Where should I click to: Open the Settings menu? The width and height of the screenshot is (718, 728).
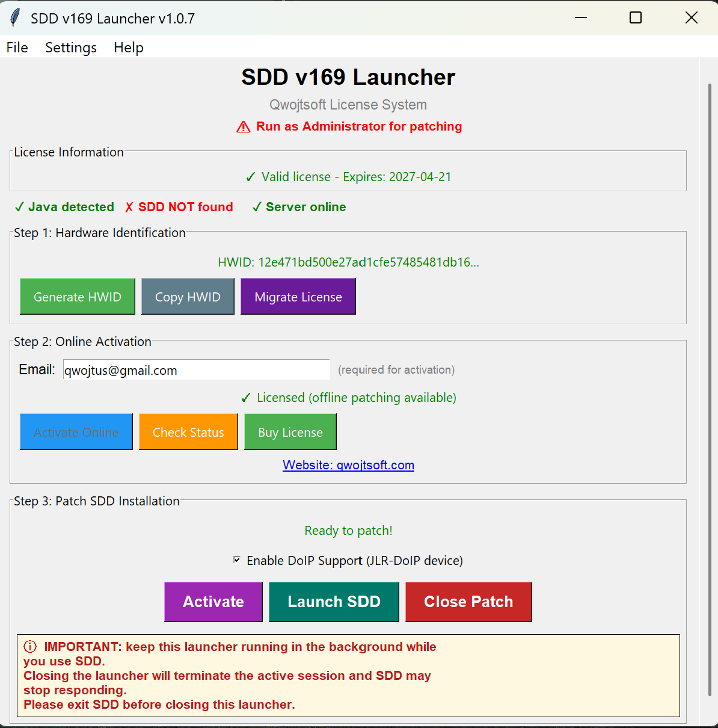(70, 48)
